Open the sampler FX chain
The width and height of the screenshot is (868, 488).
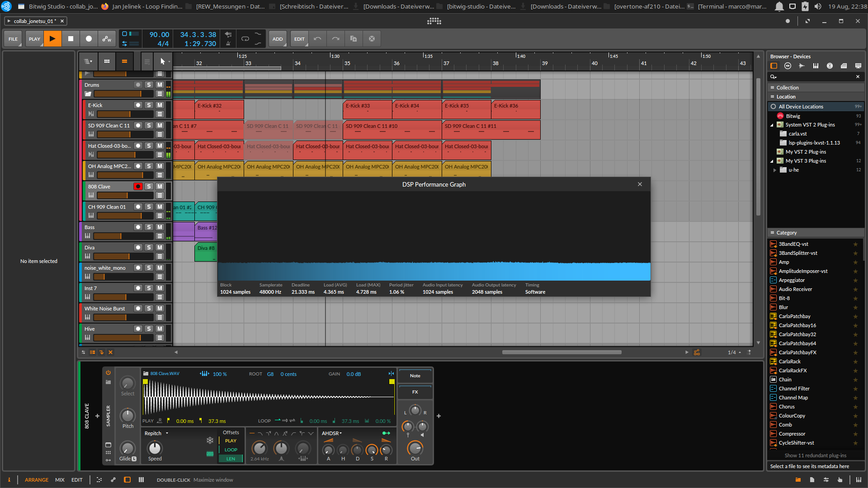pos(415,392)
